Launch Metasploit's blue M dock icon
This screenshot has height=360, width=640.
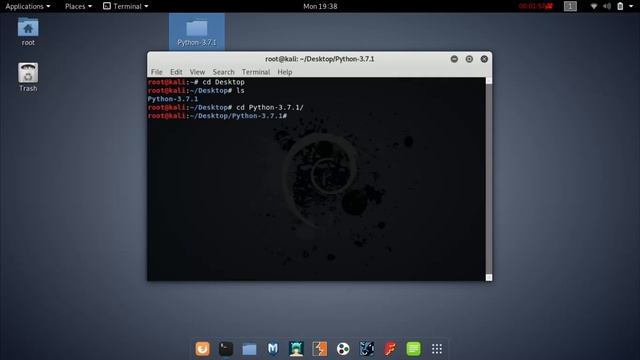(x=273, y=349)
